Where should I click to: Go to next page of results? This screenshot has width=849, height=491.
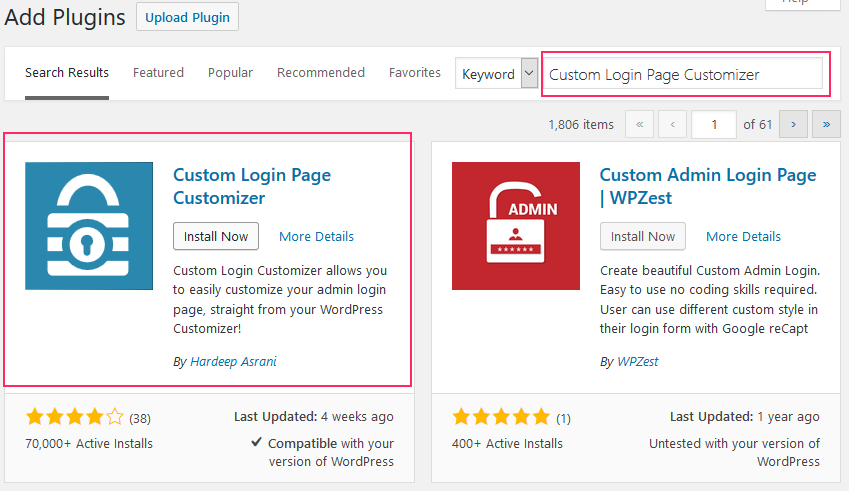point(793,125)
